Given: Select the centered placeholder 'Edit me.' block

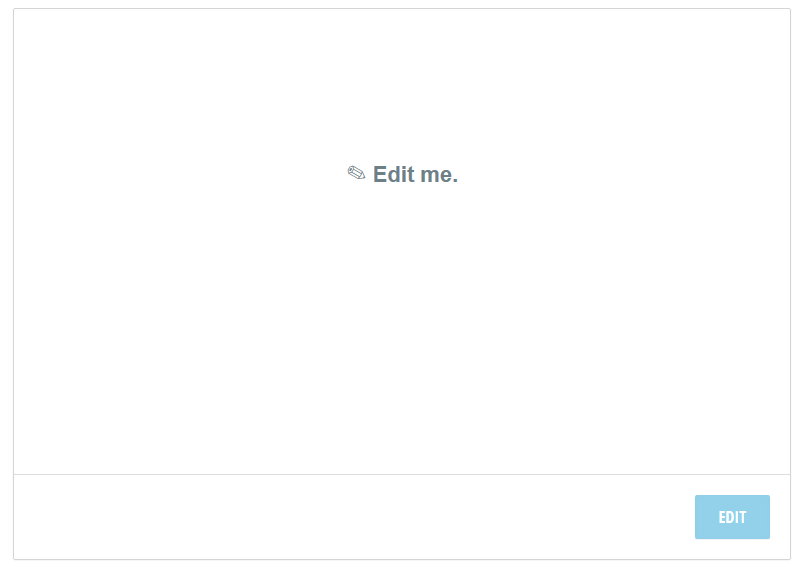Looking at the screenshot, I should click(403, 174).
